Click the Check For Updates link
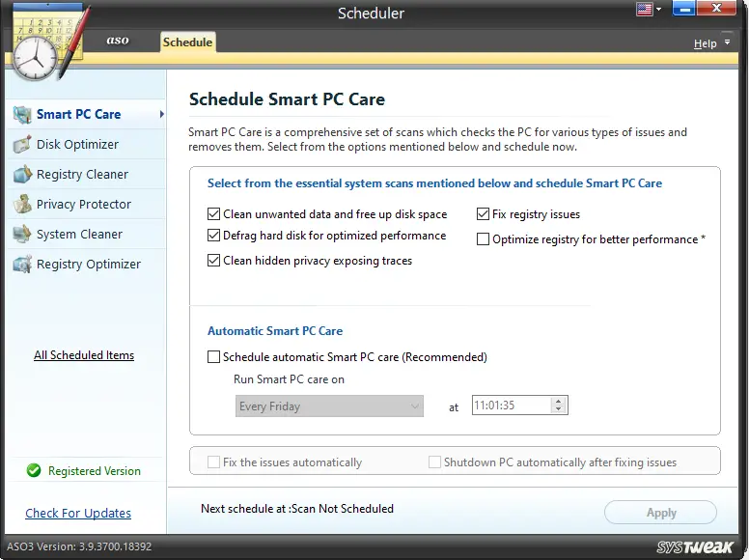This screenshot has width=749, height=560. (x=78, y=514)
